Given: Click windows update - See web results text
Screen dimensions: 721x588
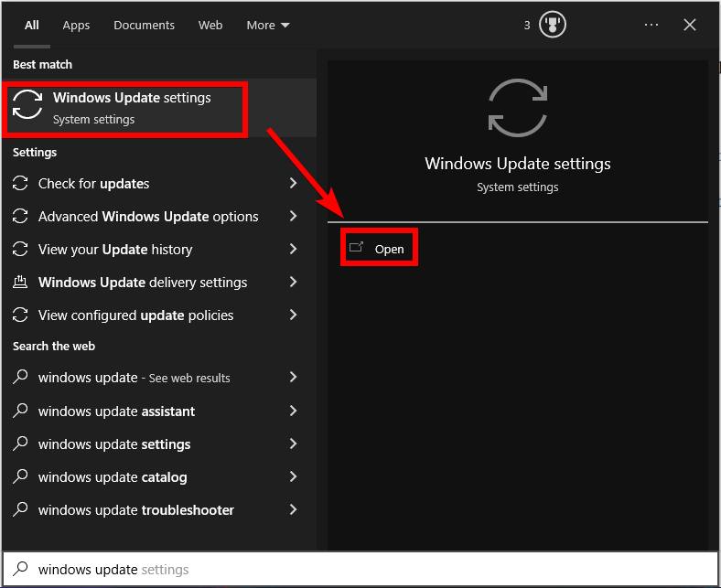Looking at the screenshot, I should point(134,378).
